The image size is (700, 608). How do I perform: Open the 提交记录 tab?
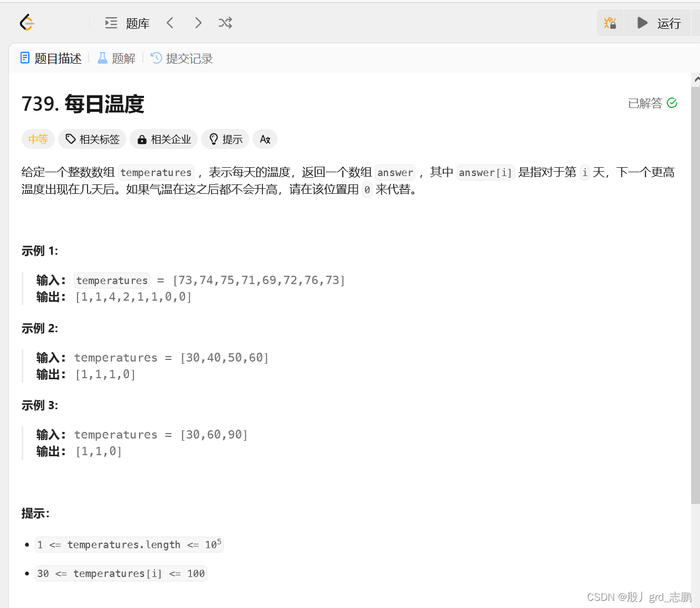[188, 58]
